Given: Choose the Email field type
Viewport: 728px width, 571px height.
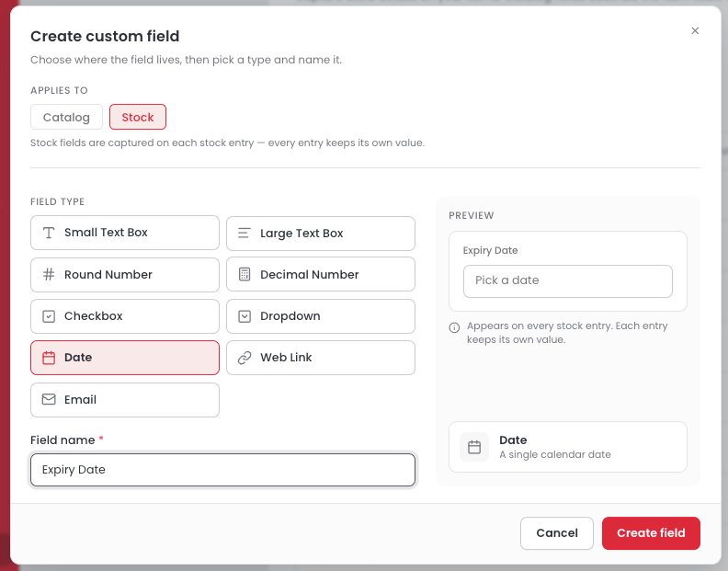Looking at the screenshot, I should [x=125, y=400].
